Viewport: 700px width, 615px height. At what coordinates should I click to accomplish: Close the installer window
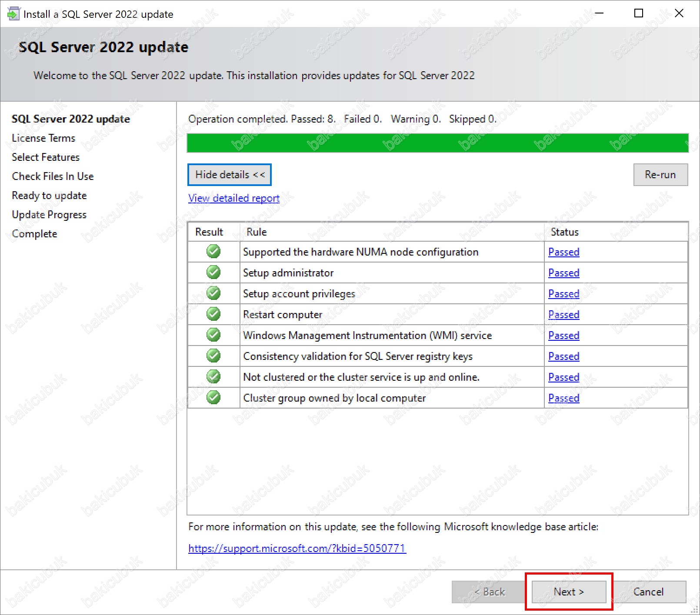679,13
